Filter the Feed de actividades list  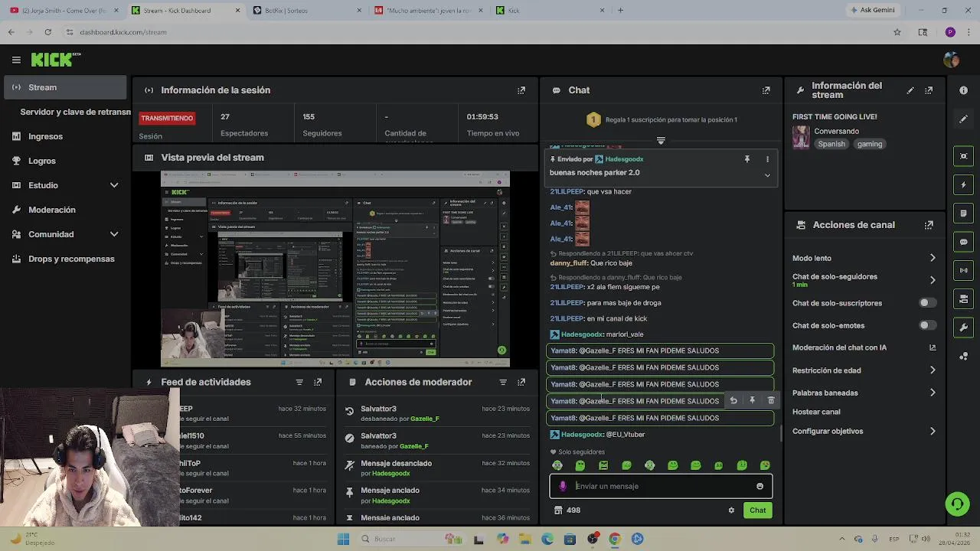299,382
